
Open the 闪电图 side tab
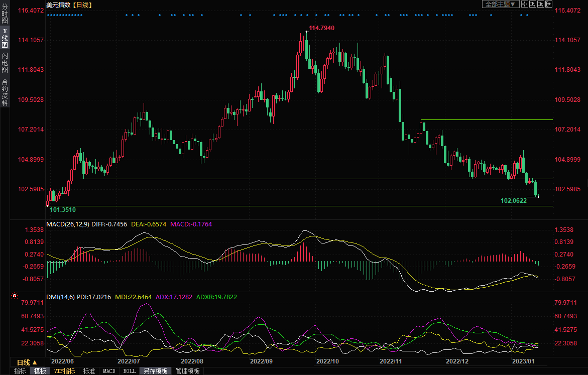pos(5,62)
